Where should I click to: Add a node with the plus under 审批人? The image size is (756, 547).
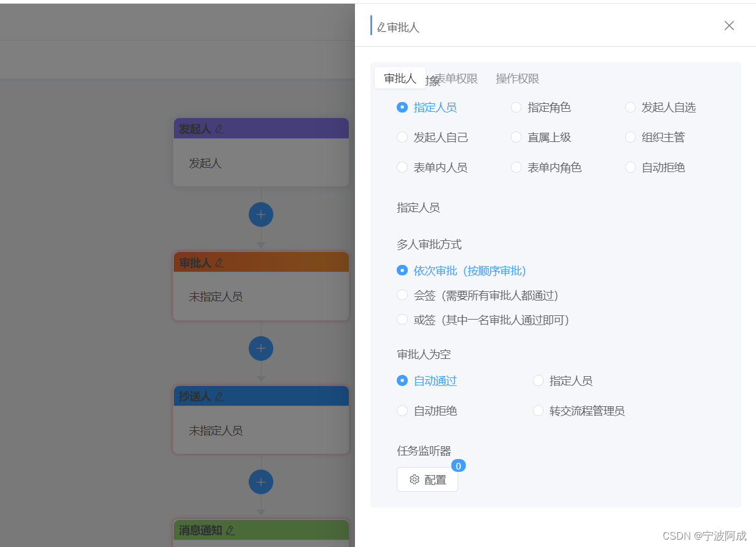point(261,348)
